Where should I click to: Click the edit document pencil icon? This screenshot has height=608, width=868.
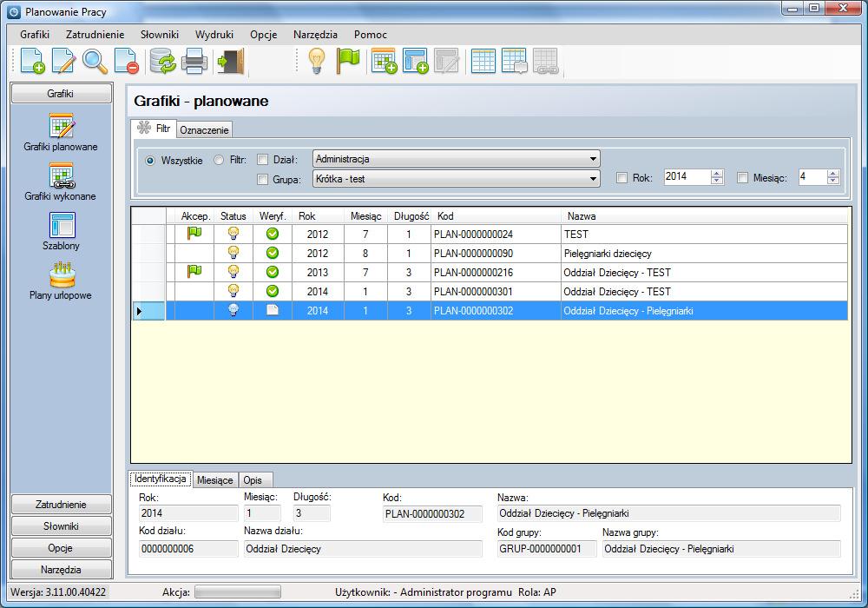coord(63,61)
